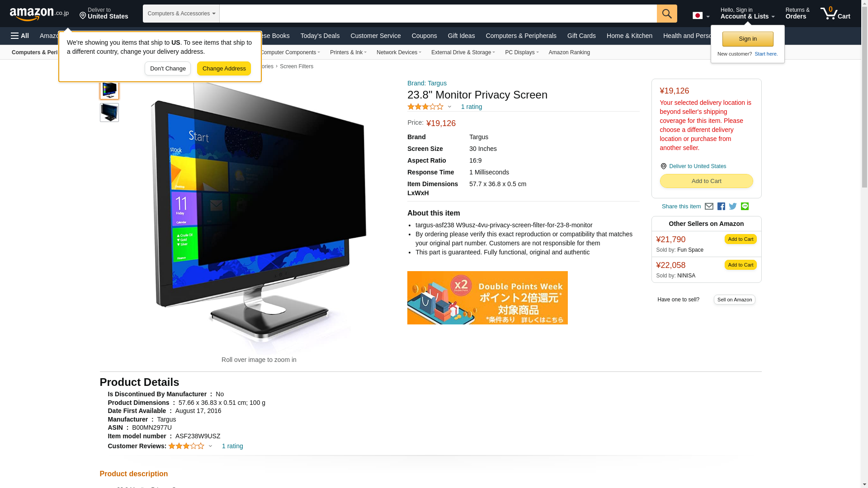Share this item on LINE

pyautogui.click(x=745, y=206)
